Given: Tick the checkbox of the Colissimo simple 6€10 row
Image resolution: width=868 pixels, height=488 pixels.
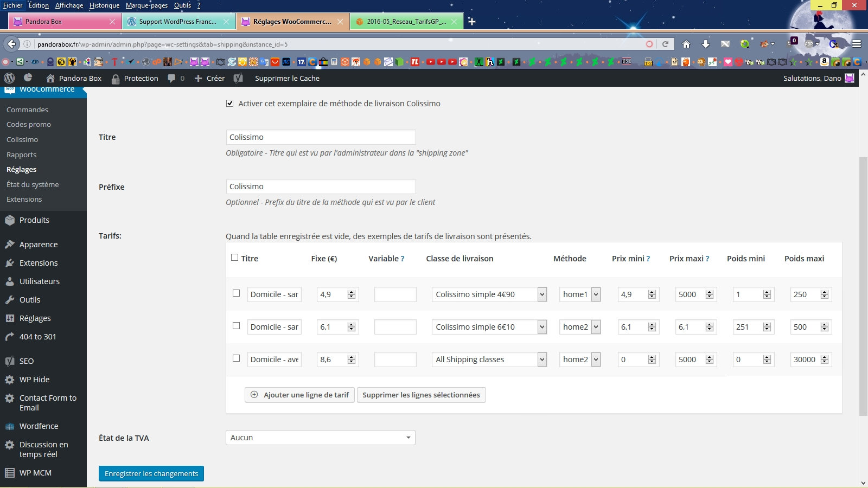Looking at the screenshot, I should 237,325.
